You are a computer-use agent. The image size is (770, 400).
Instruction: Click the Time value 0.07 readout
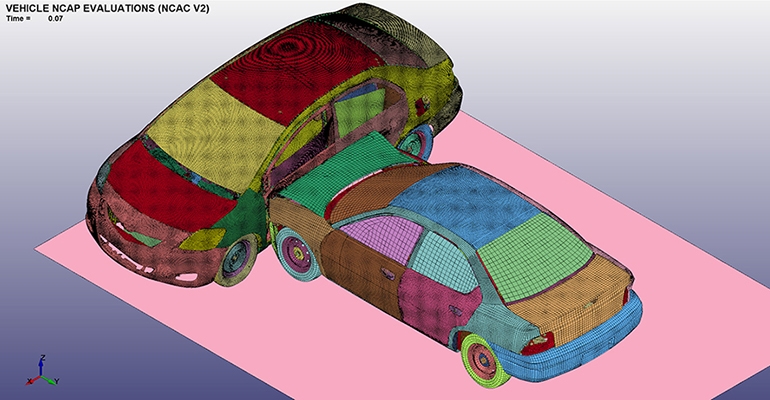pyautogui.click(x=55, y=19)
